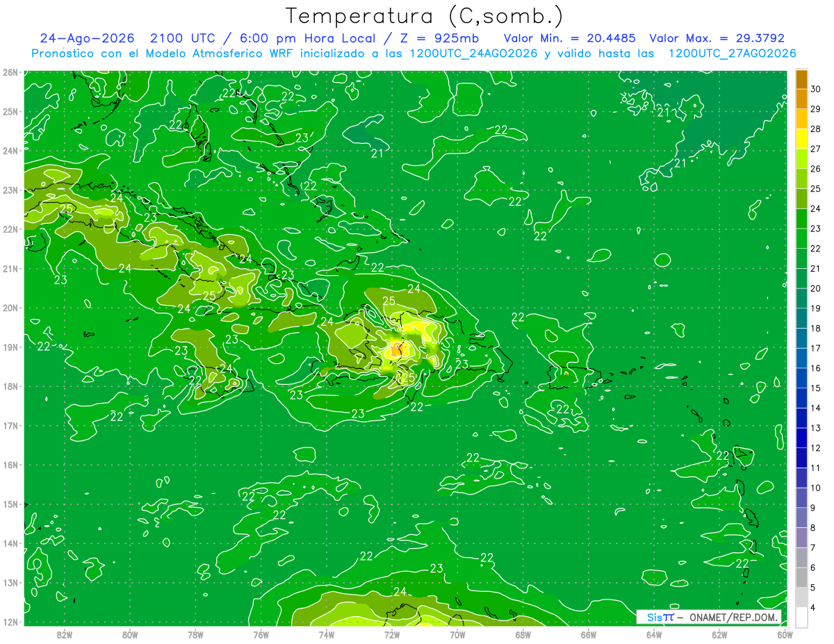834x644 pixels.
Task: Click the "62W" longitude axis label
Action: point(720,634)
